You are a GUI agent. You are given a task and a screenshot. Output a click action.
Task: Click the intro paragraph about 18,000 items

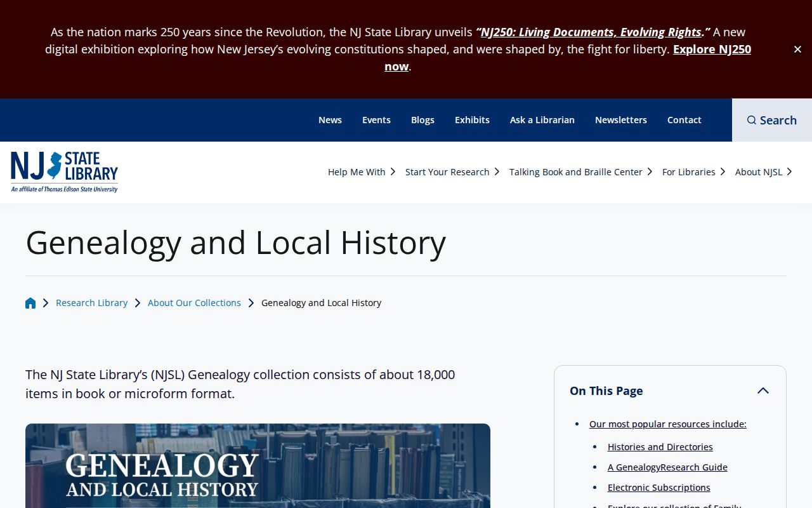(240, 384)
